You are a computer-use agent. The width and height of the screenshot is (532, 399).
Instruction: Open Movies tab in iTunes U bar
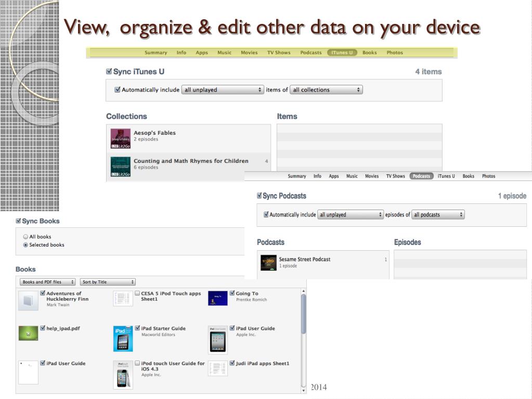(x=249, y=53)
